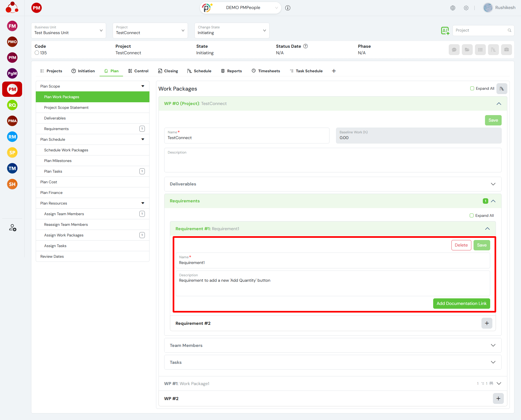
Task: Click the language globe icon
Action: pyautogui.click(x=453, y=8)
